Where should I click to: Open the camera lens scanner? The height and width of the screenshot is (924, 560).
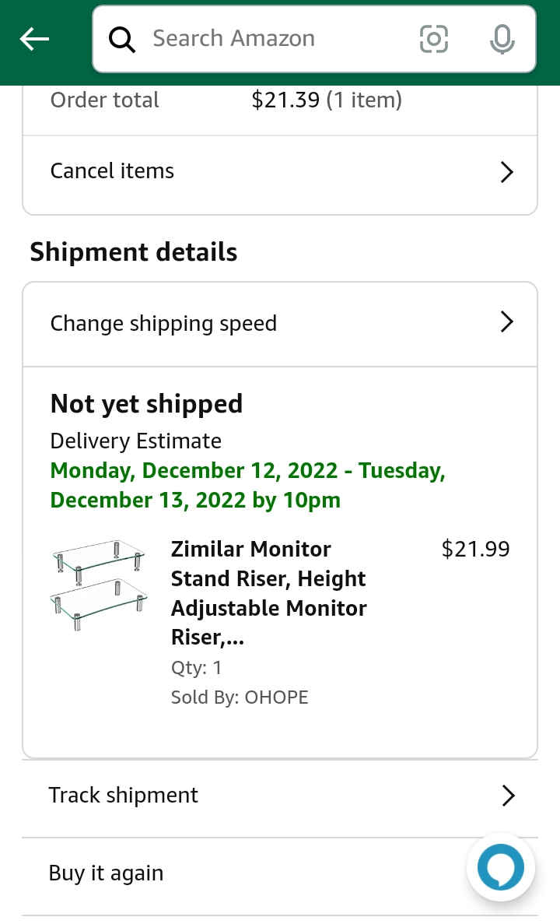[x=433, y=39]
